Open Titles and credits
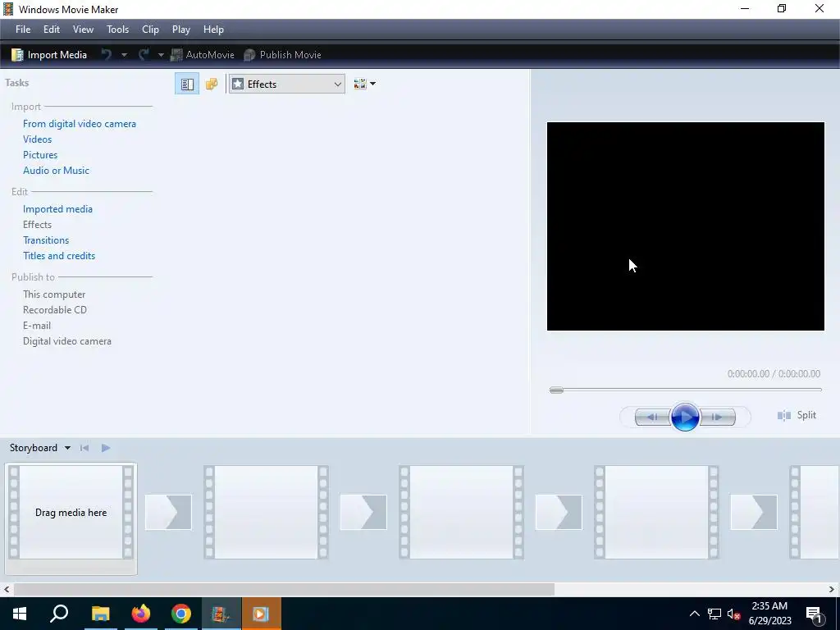This screenshot has width=840, height=630. point(59,256)
